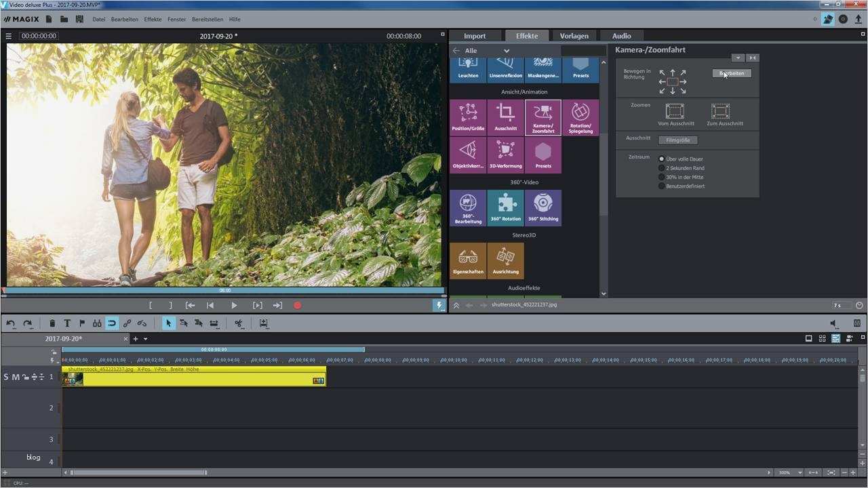Image resolution: width=868 pixels, height=488 pixels.
Task: Select the Stereo3D Eigenschaften tile
Action: click(x=468, y=260)
